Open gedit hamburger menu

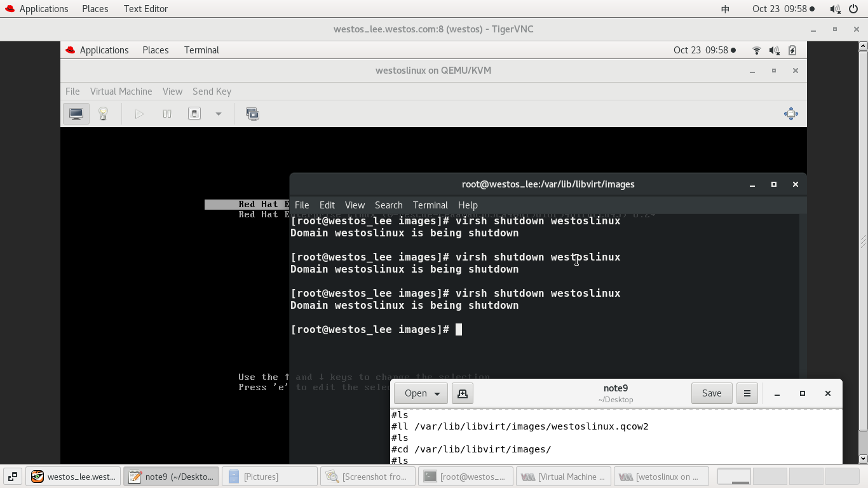pyautogui.click(x=747, y=393)
